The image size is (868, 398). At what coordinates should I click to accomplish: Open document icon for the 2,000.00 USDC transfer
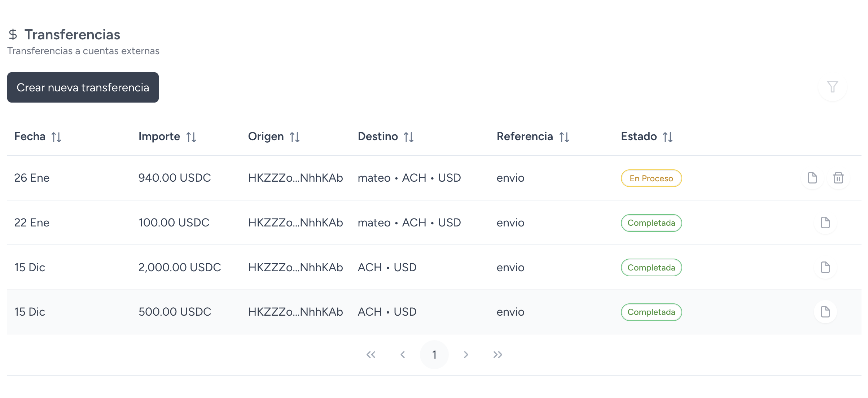tap(825, 267)
